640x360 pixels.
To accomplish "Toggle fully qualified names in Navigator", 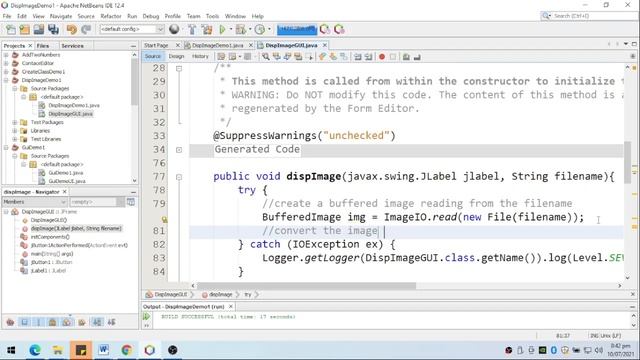I will [82, 322].
